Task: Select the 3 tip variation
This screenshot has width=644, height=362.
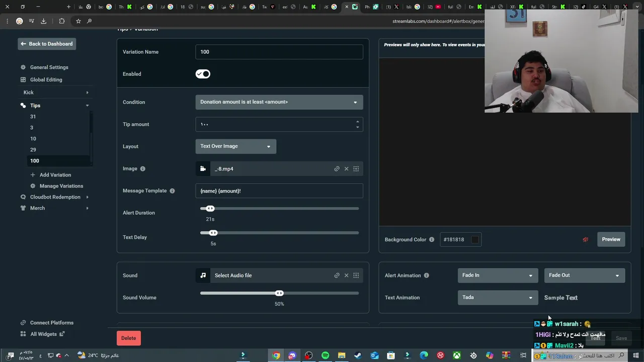Action: 31,128
